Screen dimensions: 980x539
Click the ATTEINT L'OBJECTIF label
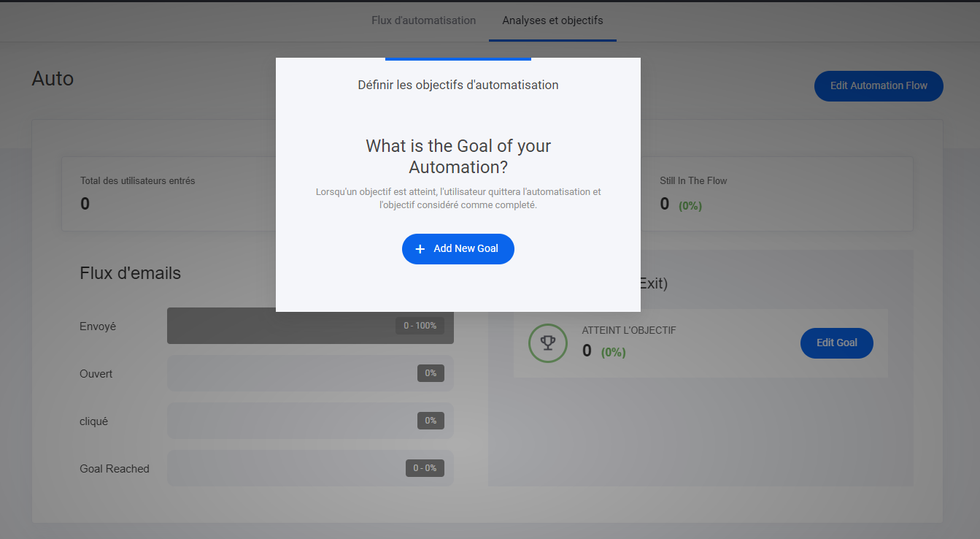[x=628, y=331]
